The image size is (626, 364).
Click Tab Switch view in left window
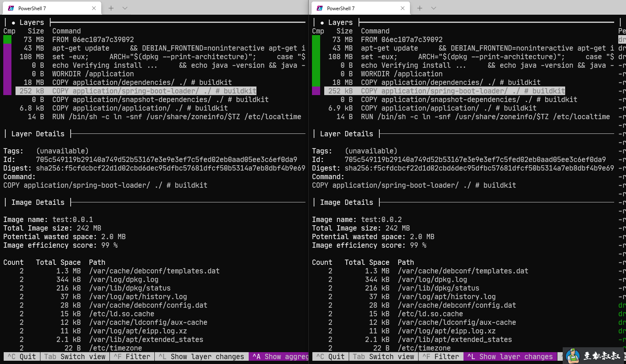click(x=75, y=357)
